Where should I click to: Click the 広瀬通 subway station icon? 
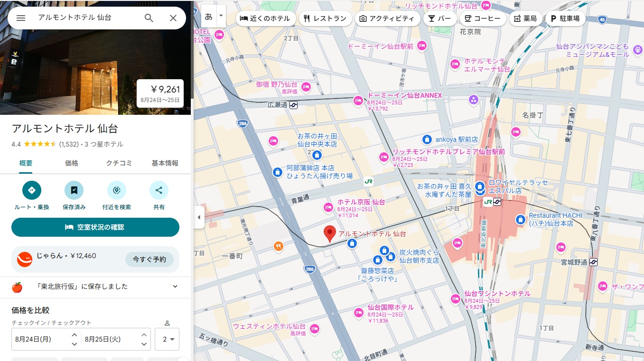(x=293, y=105)
